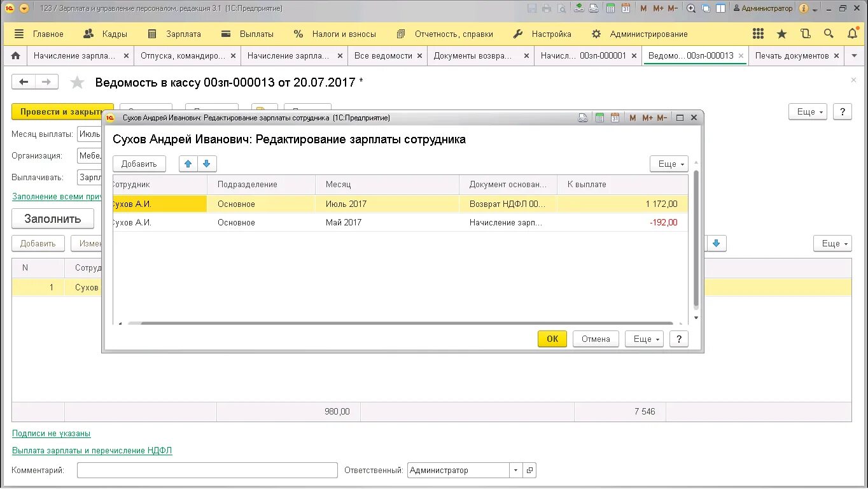Click the blue down arrow in the background form
This screenshot has height=489, width=868.
coord(717,243)
